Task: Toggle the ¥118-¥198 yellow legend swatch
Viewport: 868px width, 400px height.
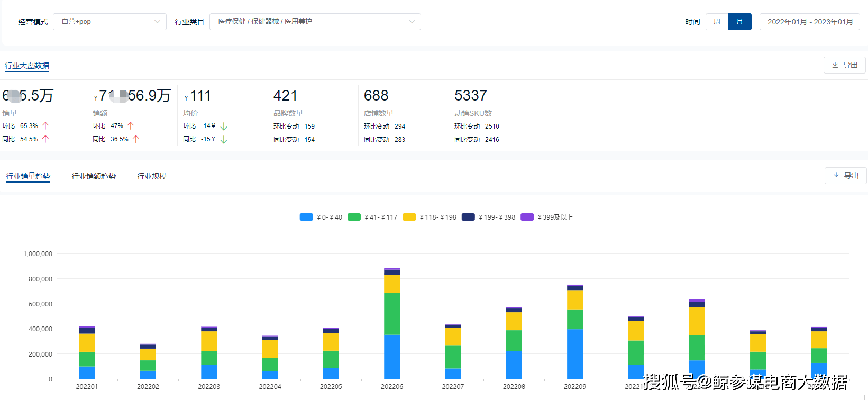Action: coord(409,217)
